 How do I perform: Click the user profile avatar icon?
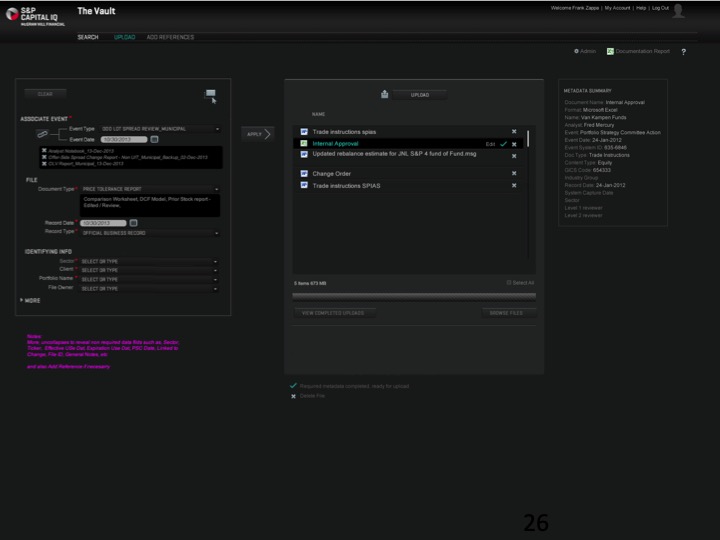click(x=680, y=11)
